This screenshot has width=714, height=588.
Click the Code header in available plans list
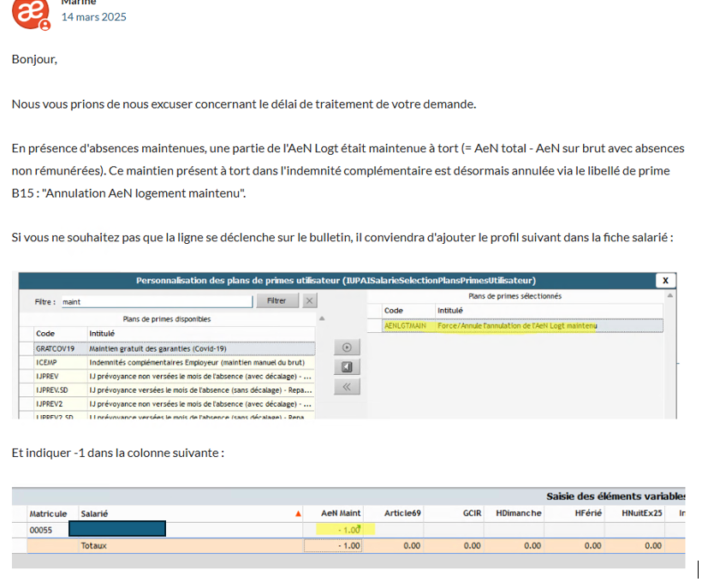pos(45,334)
